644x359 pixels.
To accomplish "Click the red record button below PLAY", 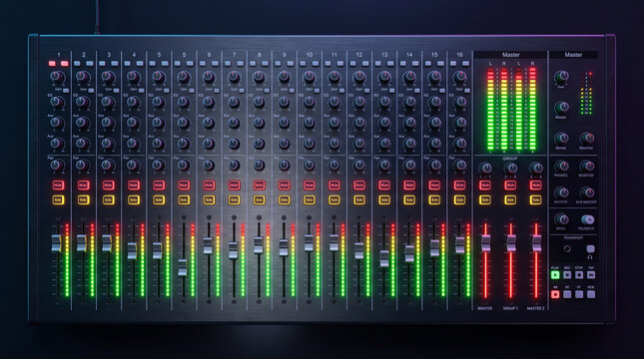I will (555, 294).
